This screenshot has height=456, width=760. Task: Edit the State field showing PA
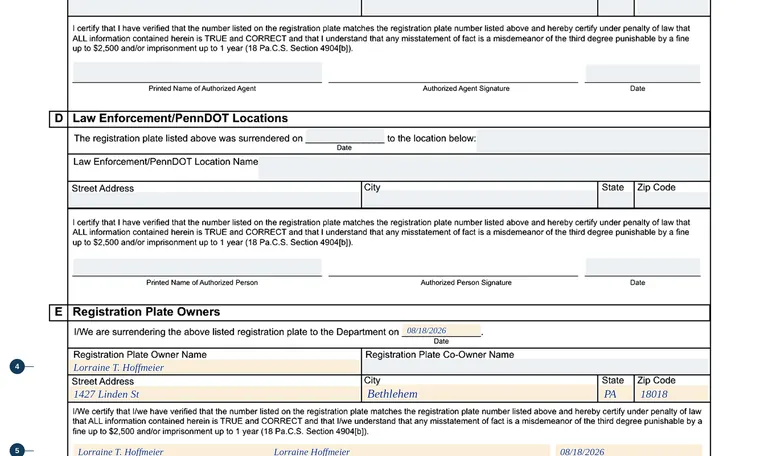(x=616, y=393)
